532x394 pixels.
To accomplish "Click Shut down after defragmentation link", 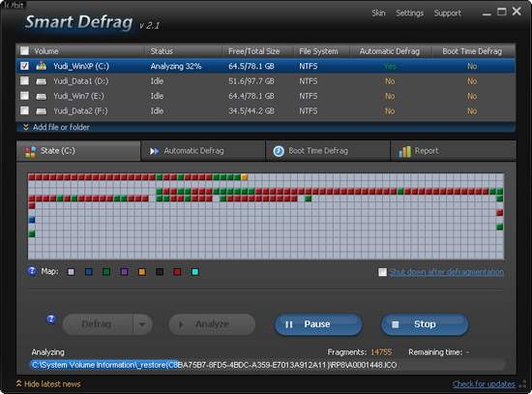I will [446, 272].
